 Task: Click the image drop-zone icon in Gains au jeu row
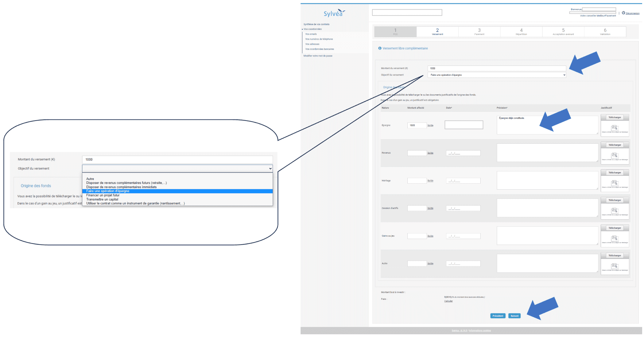click(x=615, y=238)
